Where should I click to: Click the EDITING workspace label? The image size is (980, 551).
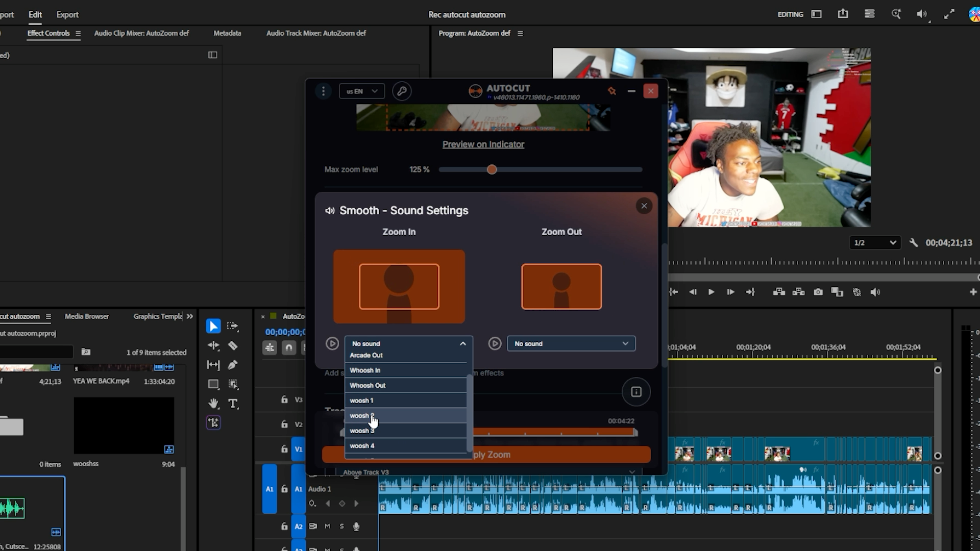coord(790,14)
